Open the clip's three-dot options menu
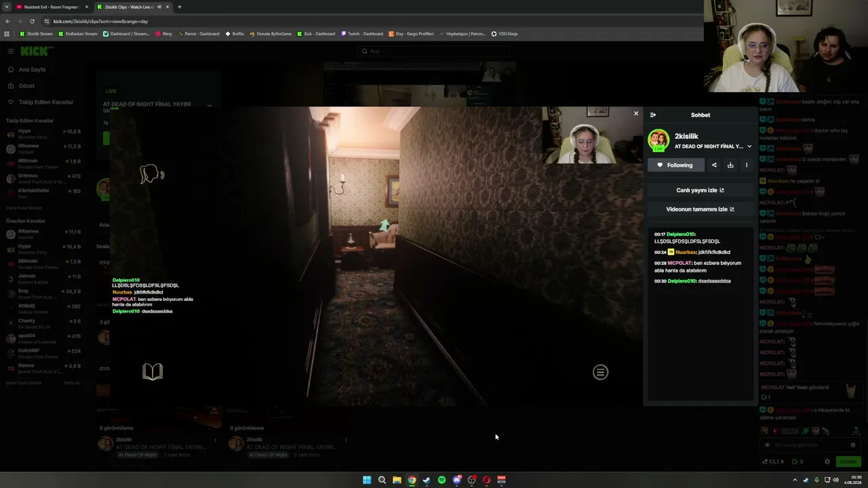Viewport: 868px width, 488px height. point(747,165)
